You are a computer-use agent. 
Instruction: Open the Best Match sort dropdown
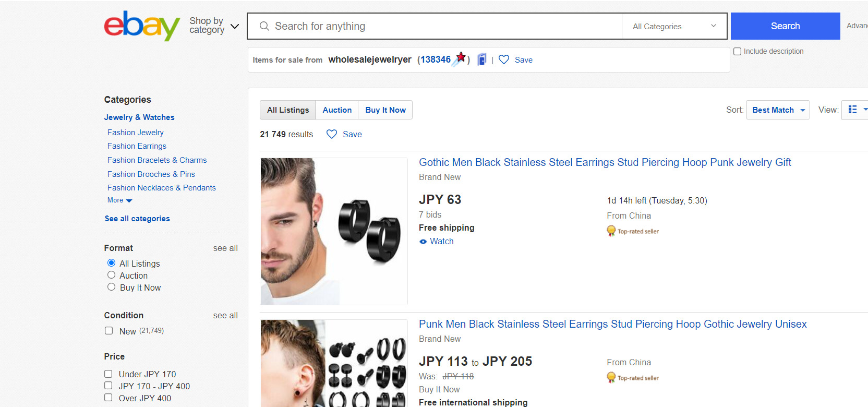(778, 110)
